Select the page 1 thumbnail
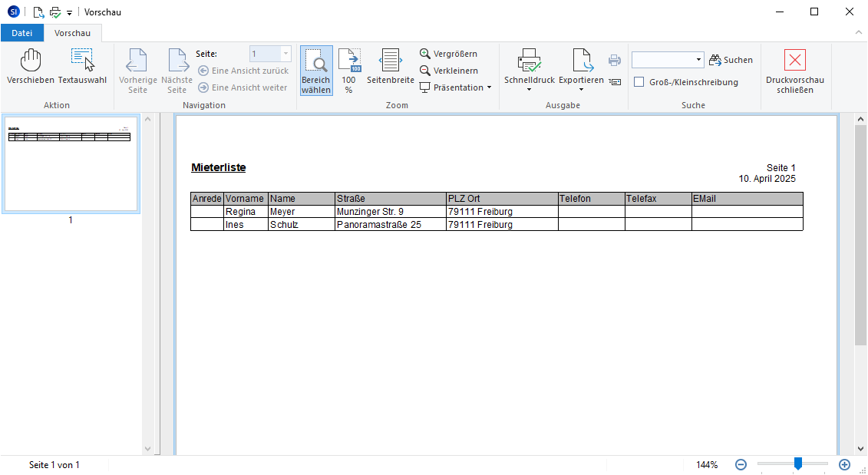868x475 pixels. coord(71,164)
